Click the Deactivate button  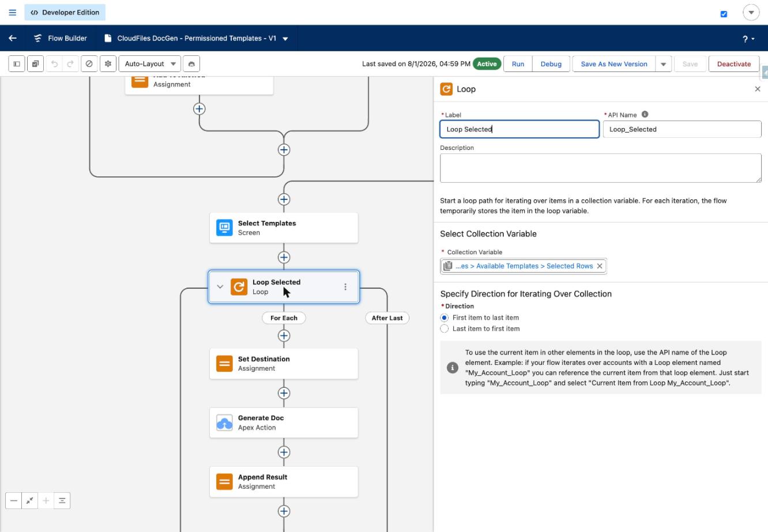click(733, 64)
